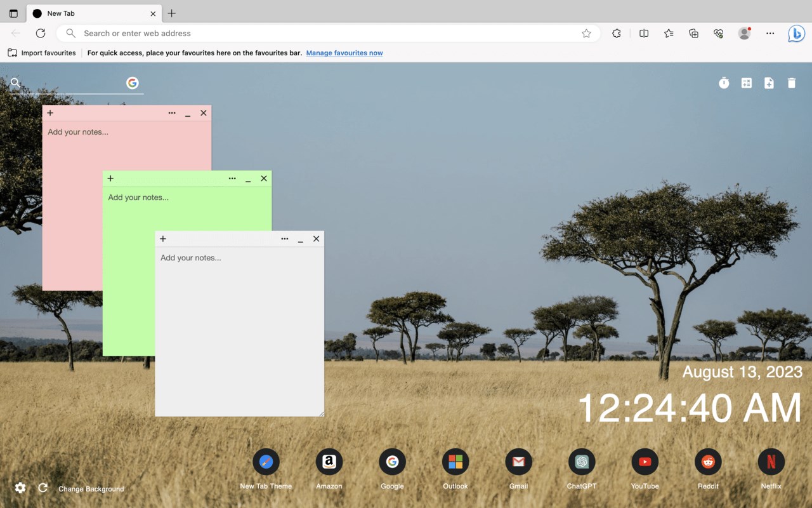
Task: Open the ChatGPT shortcut
Action: tap(582, 462)
